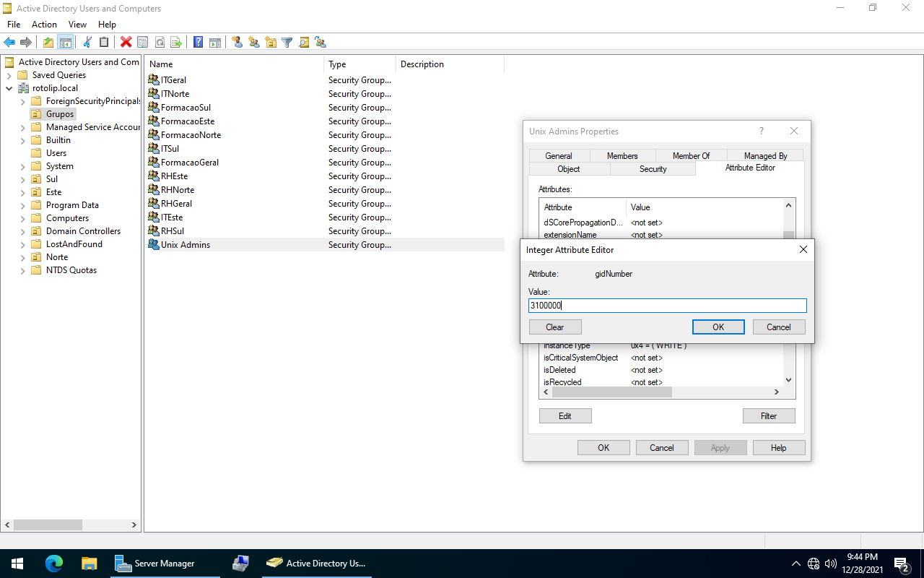Image resolution: width=924 pixels, height=578 pixels.
Task: Click the Cut scissors icon in the toolbar
Action: click(87, 43)
